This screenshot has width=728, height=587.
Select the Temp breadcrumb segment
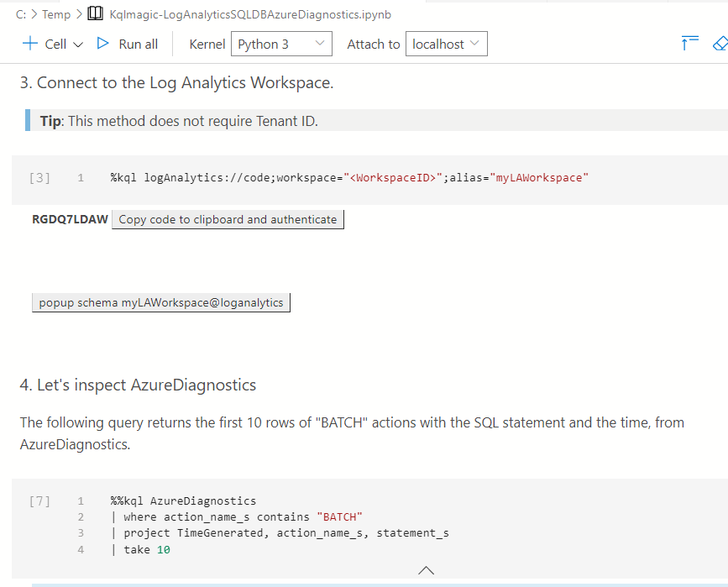click(56, 14)
